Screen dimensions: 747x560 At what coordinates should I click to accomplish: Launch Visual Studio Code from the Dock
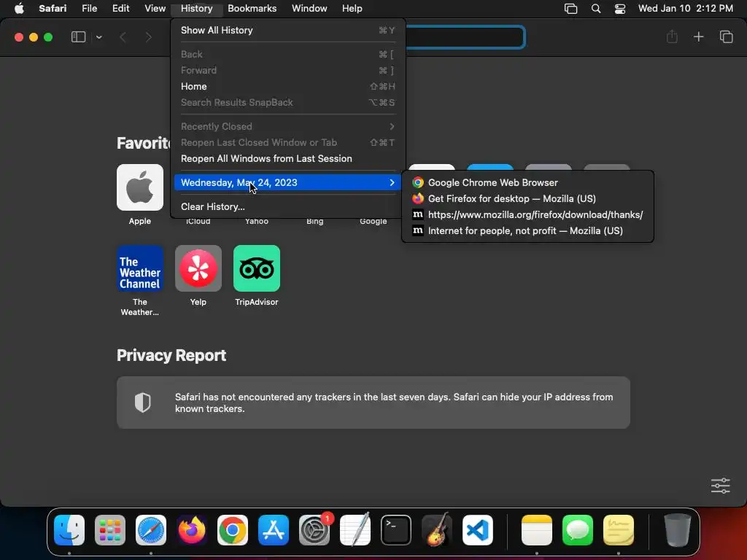pos(477,530)
